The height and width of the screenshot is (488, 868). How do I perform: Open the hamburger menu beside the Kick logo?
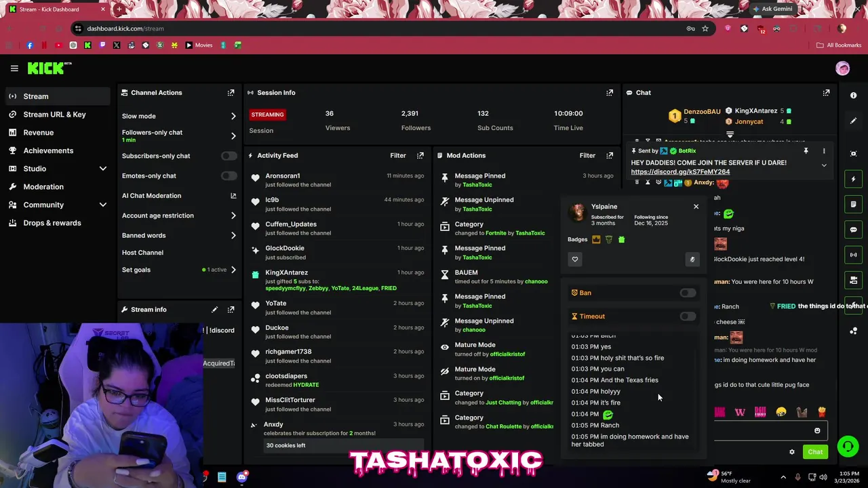pyautogui.click(x=14, y=68)
